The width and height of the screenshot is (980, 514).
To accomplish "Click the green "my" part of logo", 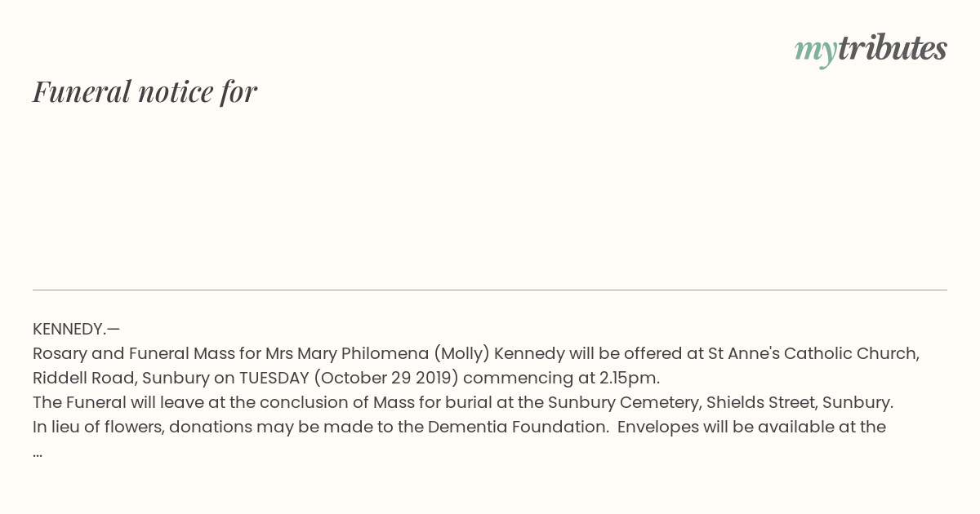I will point(815,51).
